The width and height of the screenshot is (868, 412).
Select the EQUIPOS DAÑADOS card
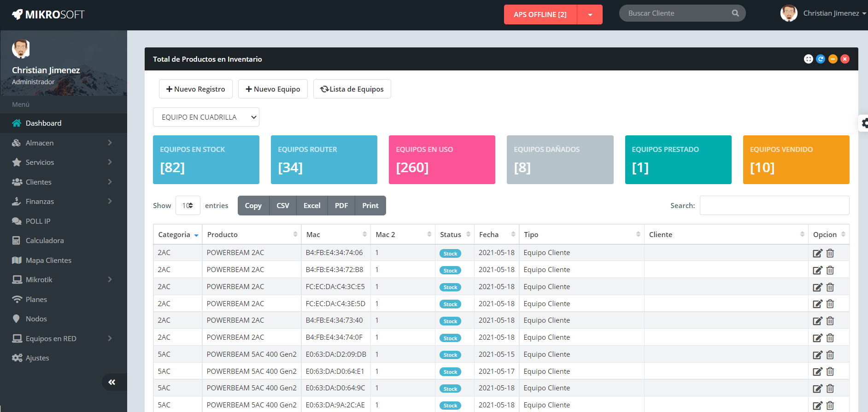click(x=560, y=160)
